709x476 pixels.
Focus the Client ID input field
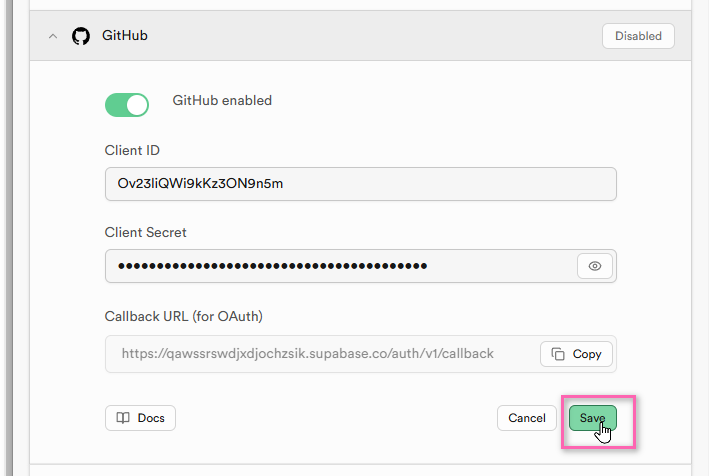(x=360, y=184)
